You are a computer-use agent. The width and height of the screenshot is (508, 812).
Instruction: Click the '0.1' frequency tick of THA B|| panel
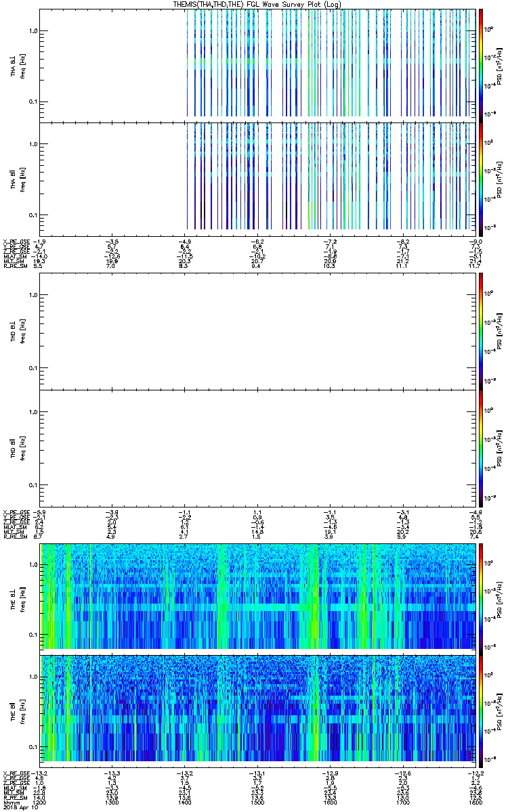click(x=33, y=215)
